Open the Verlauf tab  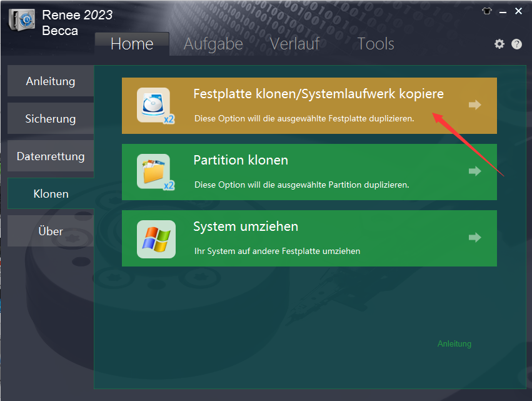pyautogui.click(x=294, y=44)
